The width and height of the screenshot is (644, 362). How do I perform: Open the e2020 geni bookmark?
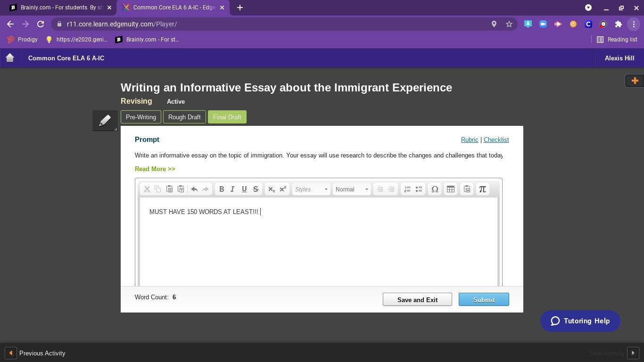point(77,40)
